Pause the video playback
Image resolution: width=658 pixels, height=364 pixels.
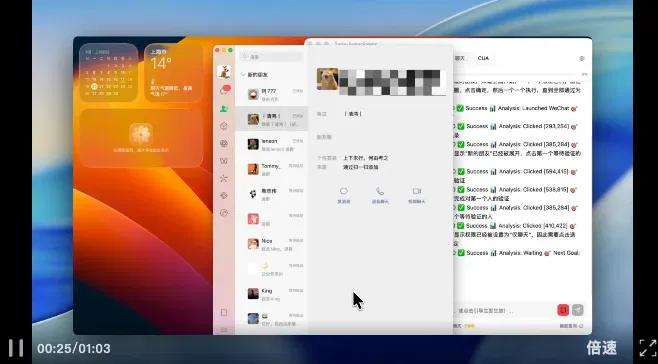pyautogui.click(x=16, y=348)
